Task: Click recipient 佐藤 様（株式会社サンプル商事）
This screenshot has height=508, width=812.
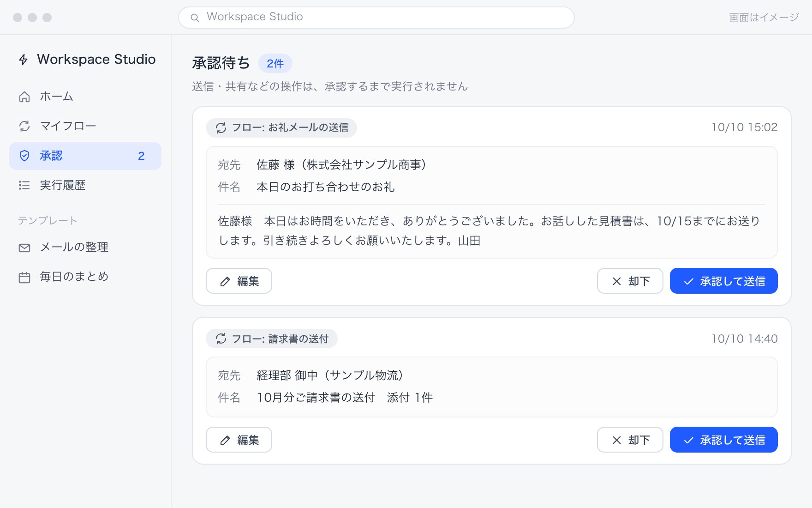Action: (344, 165)
